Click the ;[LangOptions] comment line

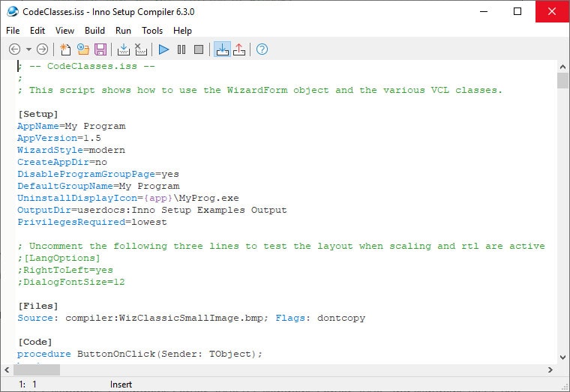[x=58, y=258]
